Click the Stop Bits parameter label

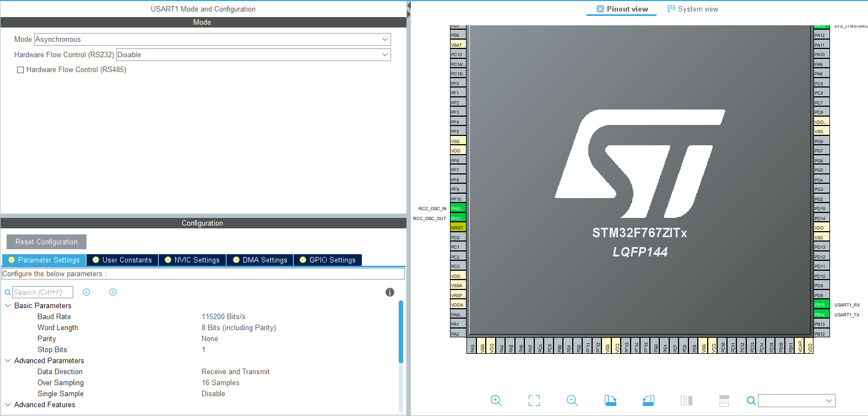coord(52,349)
